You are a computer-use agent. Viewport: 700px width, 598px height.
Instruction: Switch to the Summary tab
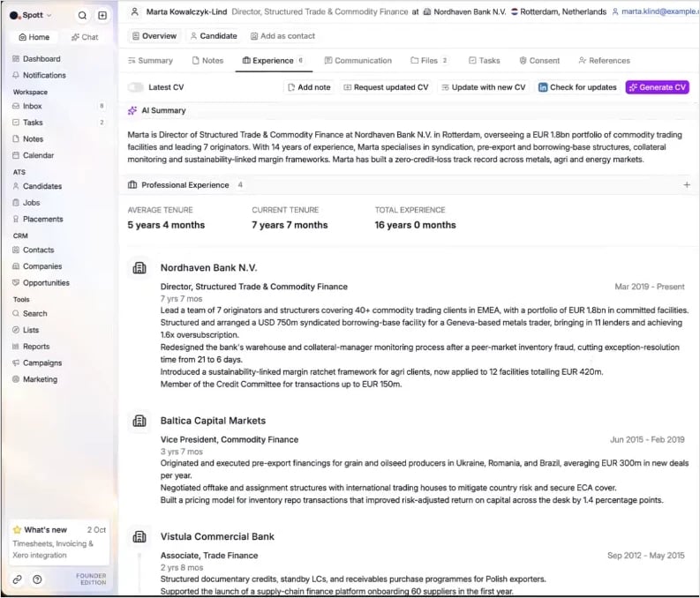click(x=150, y=61)
